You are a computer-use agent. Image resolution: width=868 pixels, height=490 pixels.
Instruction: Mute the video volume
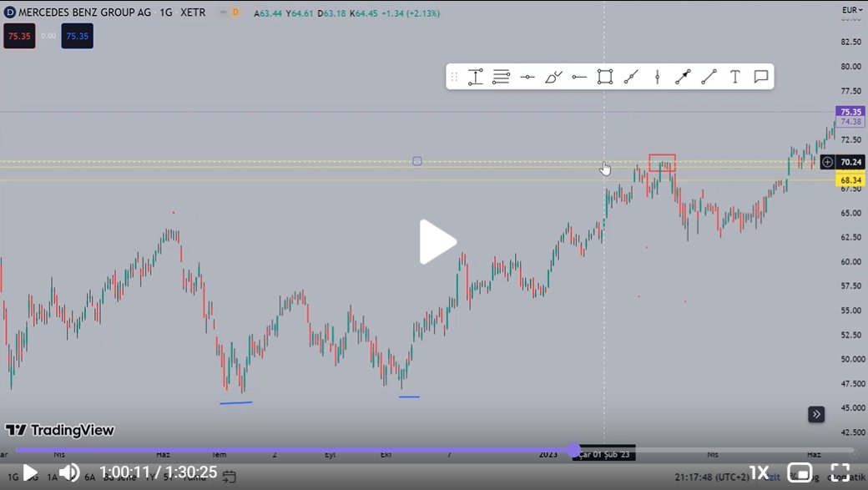(69, 472)
